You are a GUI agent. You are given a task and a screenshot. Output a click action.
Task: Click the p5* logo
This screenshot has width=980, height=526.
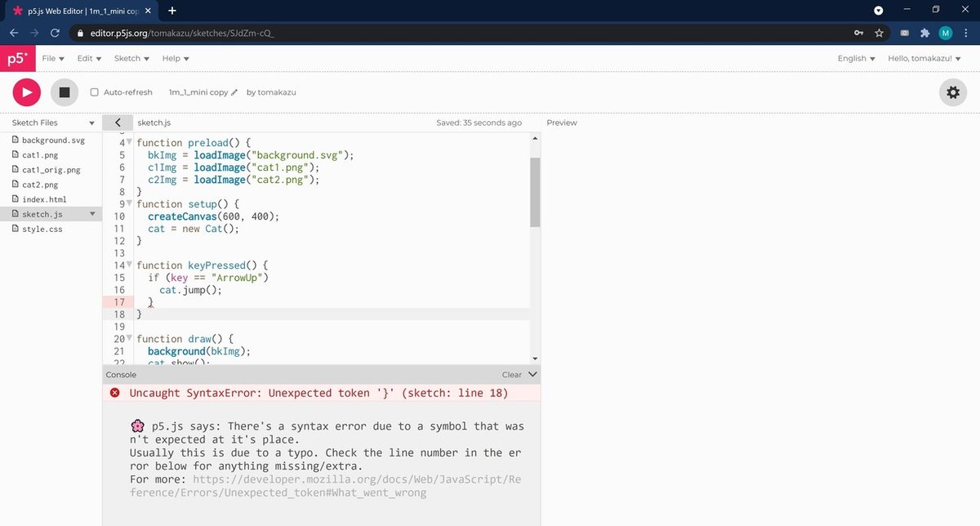16,59
